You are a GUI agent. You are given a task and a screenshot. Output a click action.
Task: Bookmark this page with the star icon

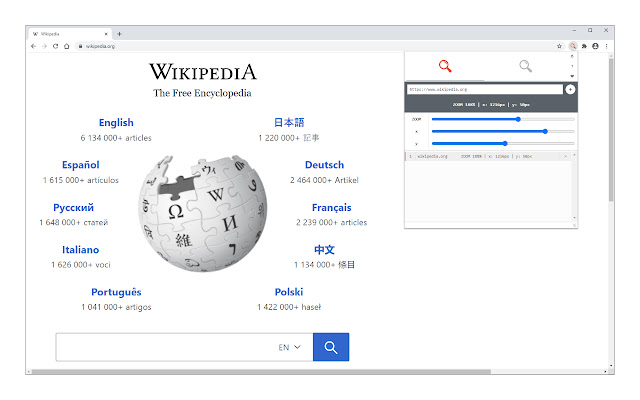(559, 46)
